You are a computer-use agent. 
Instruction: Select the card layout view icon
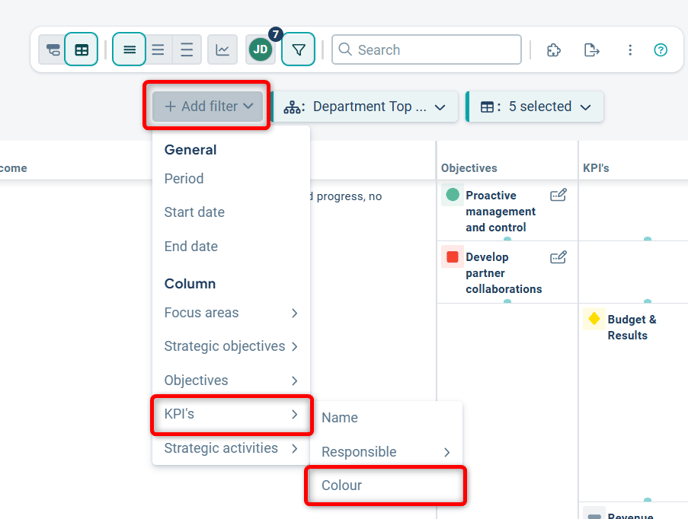coord(52,50)
